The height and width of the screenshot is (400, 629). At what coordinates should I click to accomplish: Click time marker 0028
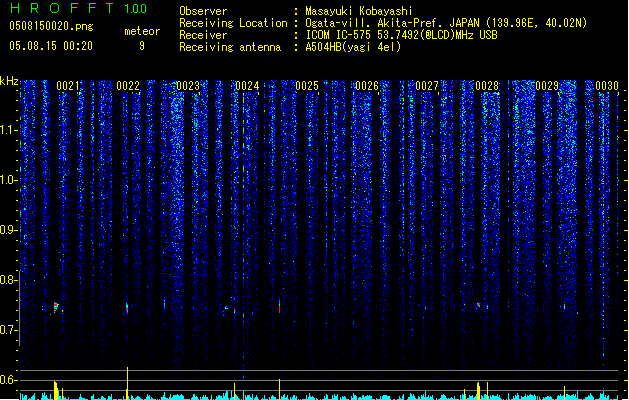pos(487,86)
